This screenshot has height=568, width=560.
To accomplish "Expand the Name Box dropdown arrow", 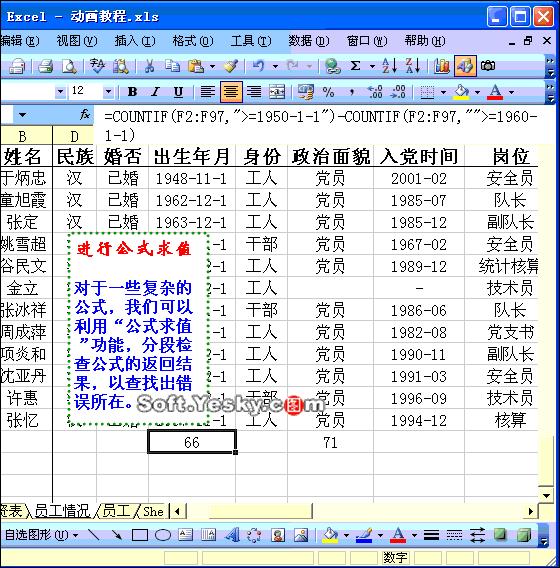I will click(22, 115).
